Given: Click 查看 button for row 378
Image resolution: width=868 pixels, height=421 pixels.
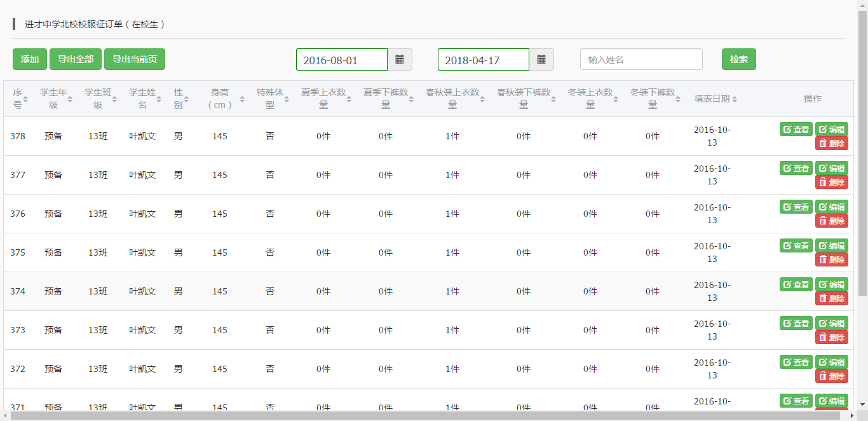Looking at the screenshot, I should 796,129.
